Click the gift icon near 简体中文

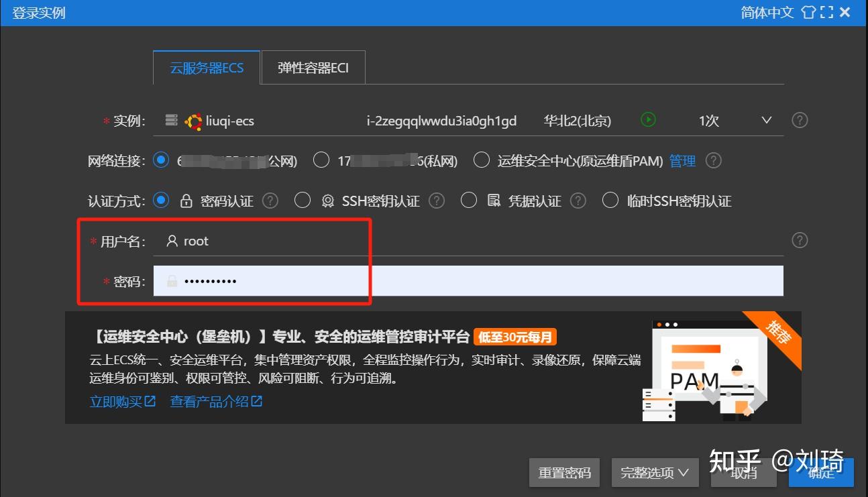tap(808, 12)
